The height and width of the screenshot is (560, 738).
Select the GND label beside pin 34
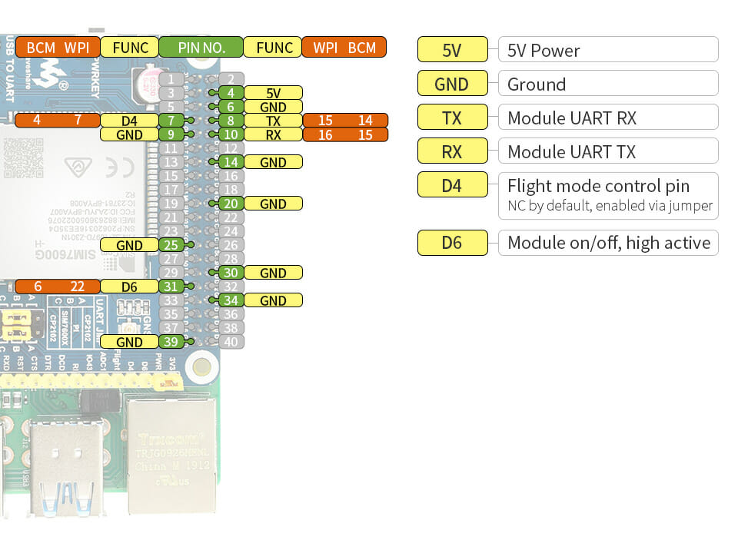pyautogui.click(x=274, y=300)
